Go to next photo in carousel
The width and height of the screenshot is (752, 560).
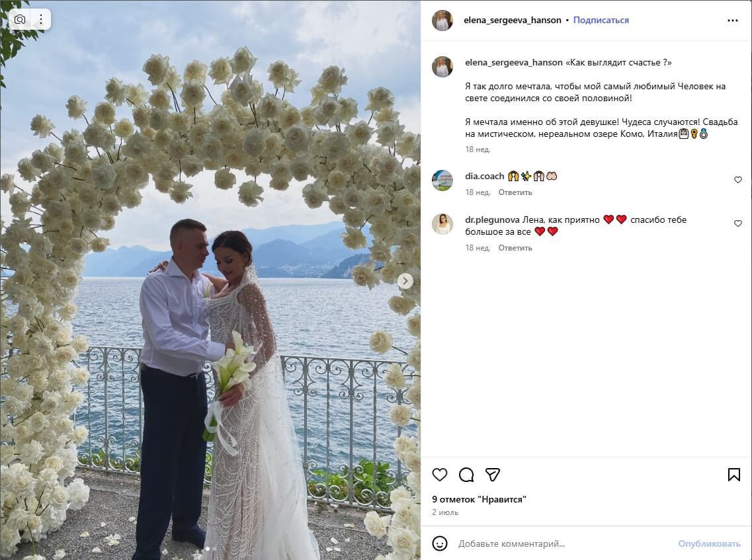(405, 281)
